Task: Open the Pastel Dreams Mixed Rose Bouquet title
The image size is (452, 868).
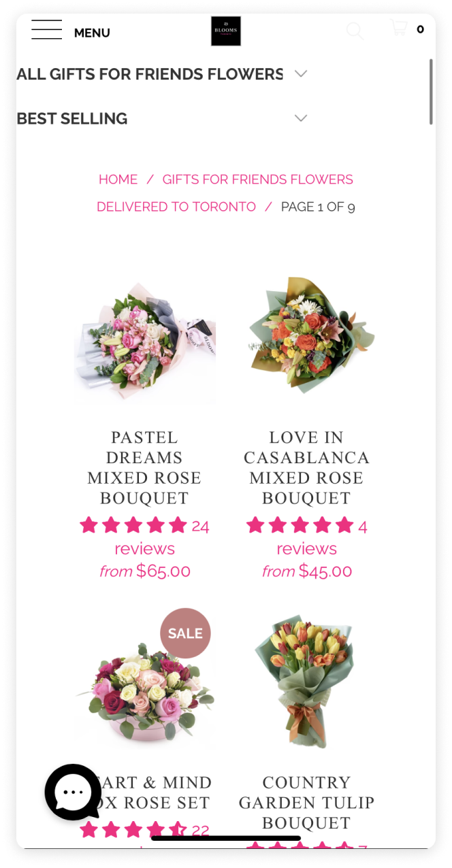Action: point(144,468)
